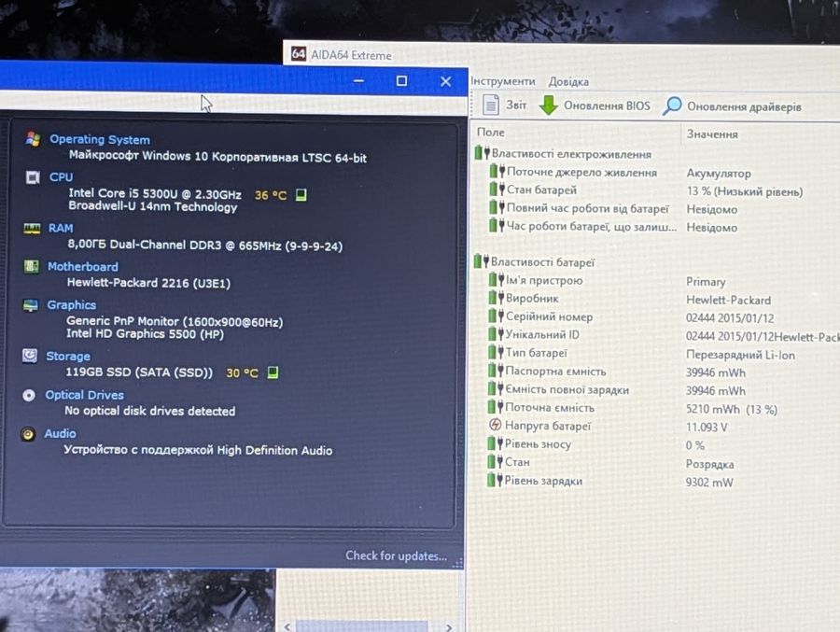The width and height of the screenshot is (840, 632).
Task: Click the AIDA64 Extreme title bar icon
Action: click(299, 53)
